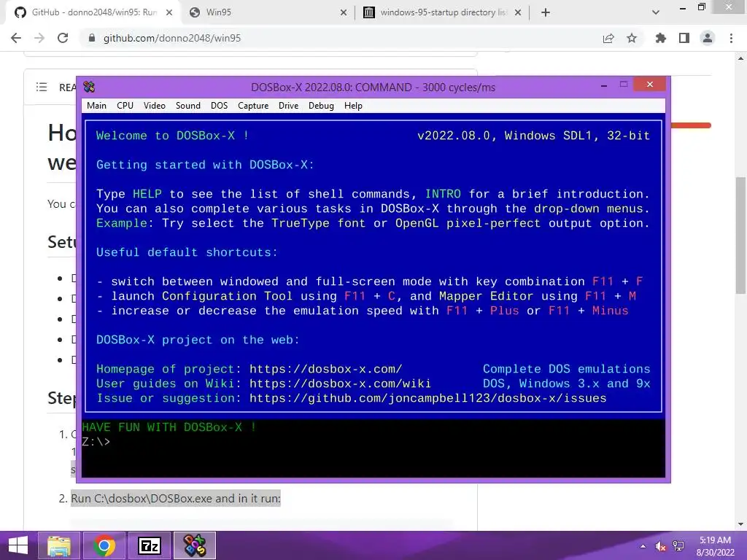
Task: Open Google Chrome from the taskbar
Action: 104,545
